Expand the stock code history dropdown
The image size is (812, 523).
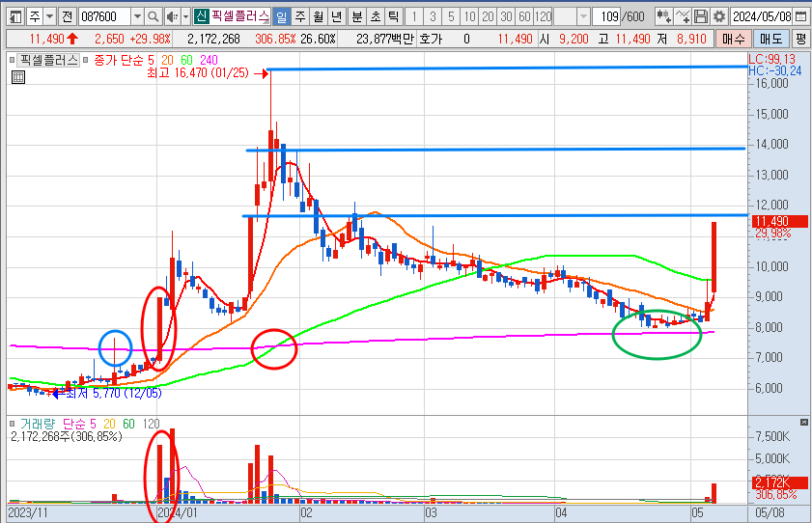pos(137,17)
